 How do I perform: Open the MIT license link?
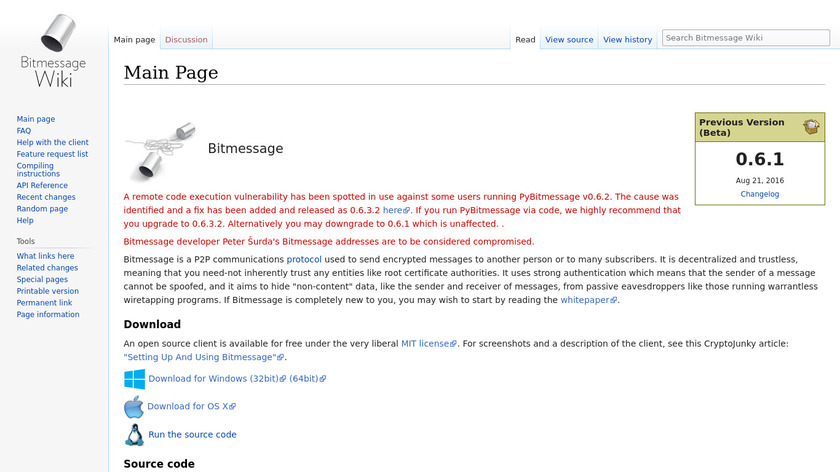coord(429,343)
